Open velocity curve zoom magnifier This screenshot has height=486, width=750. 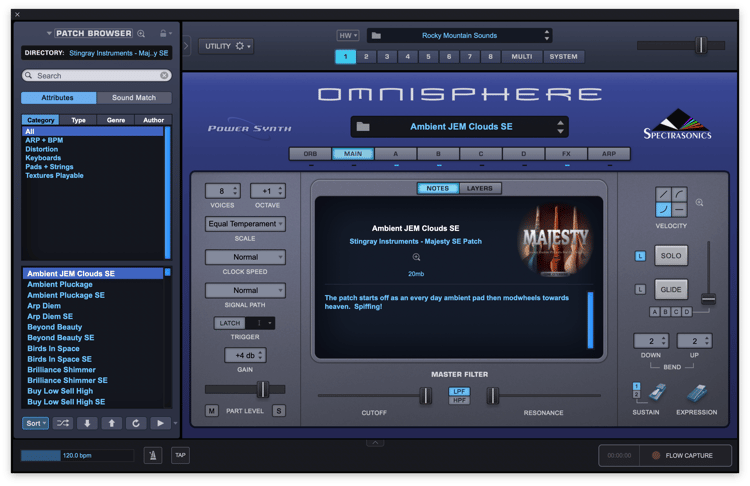point(699,203)
